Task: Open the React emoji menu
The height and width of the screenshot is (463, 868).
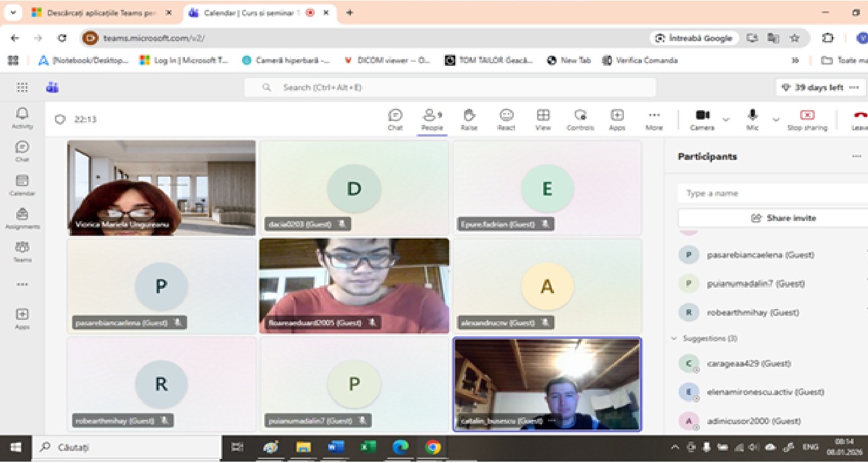Action: coord(506,119)
